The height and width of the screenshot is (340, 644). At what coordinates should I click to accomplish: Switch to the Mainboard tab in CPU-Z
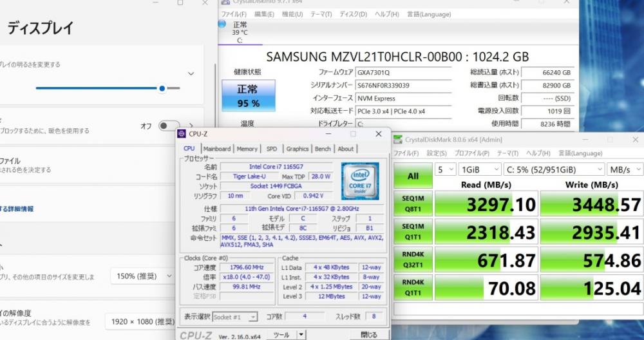pos(217,149)
